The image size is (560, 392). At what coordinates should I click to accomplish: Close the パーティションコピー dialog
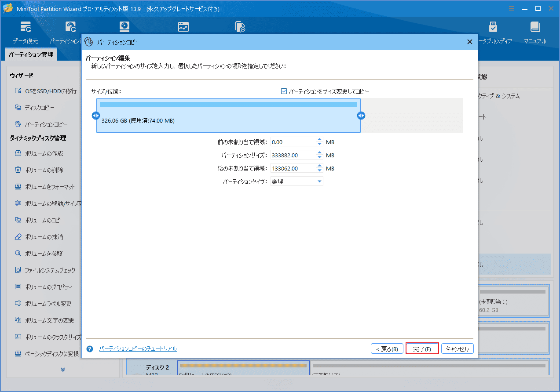pos(469,42)
